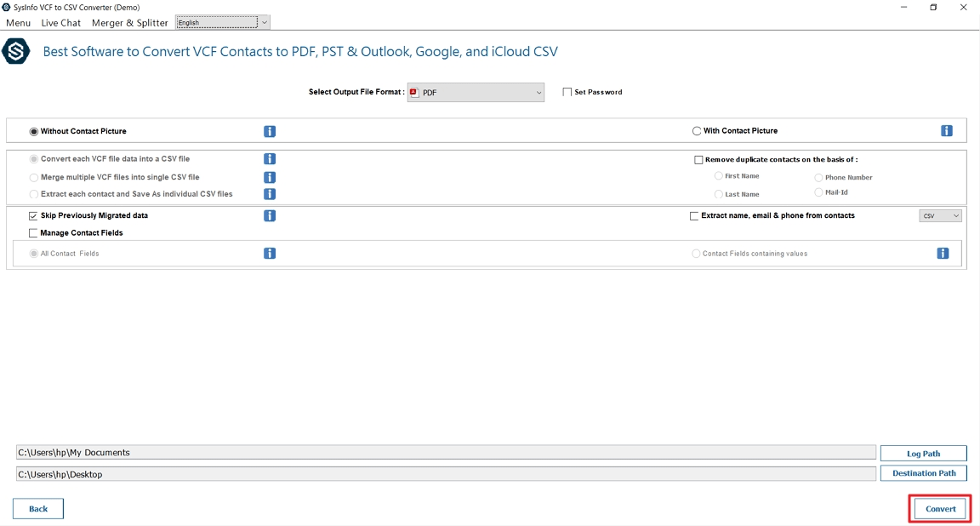Enable Manage Contact Fields checkbox
This screenshot has width=980, height=526.
pyautogui.click(x=33, y=232)
